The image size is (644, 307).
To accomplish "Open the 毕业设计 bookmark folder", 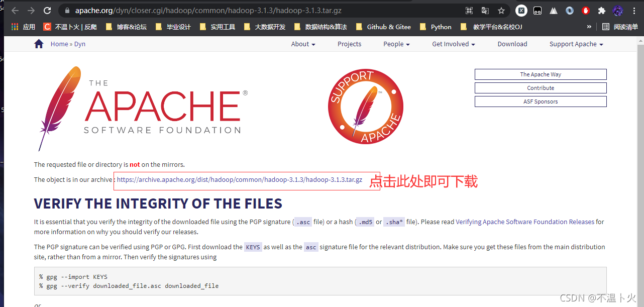I will click(x=173, y=27).
